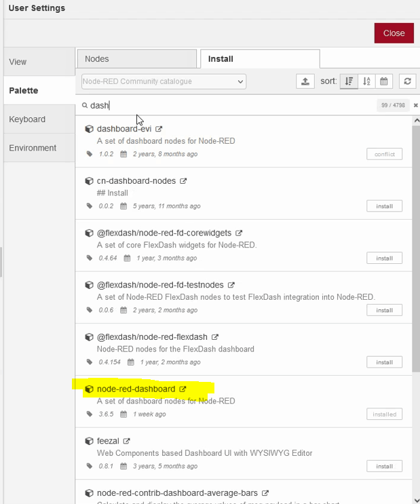Sort catalogue alphabetically A-Z

tap(366, 81)
